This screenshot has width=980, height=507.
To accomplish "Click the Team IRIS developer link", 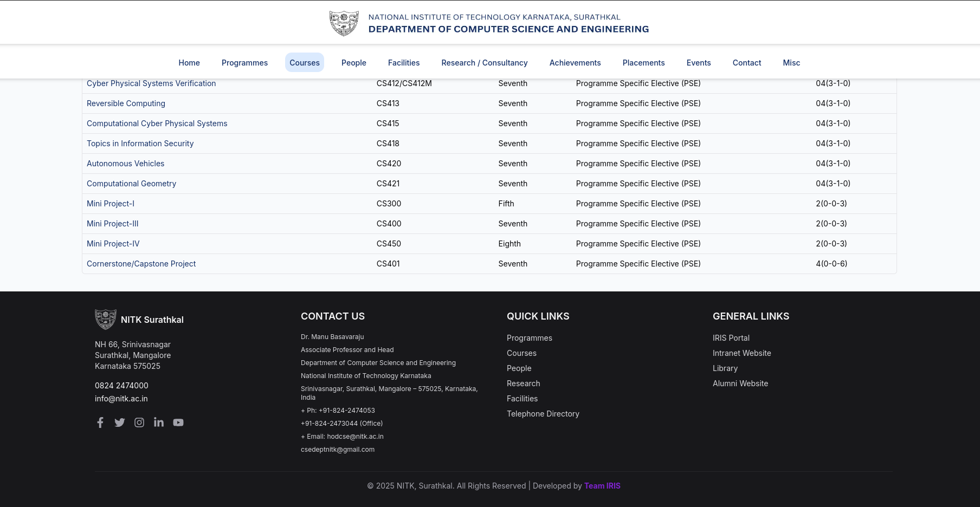I will click(x=602, y=486).
